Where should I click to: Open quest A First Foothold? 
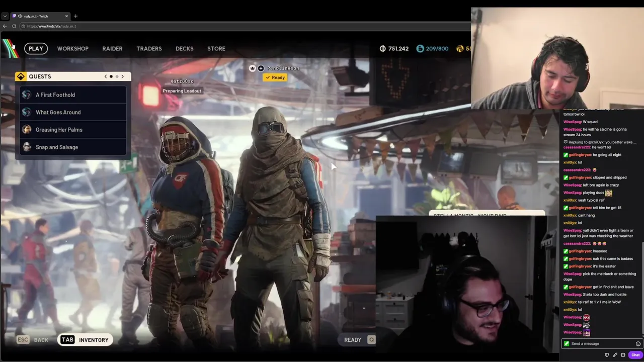click(73, 95)
